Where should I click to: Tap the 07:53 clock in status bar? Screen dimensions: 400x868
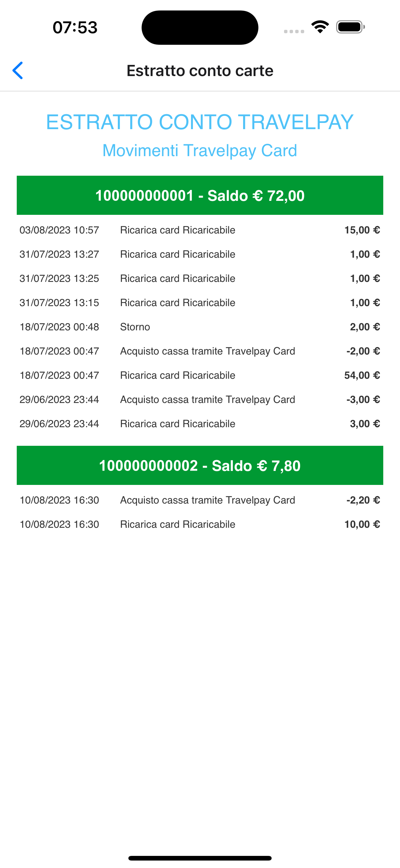click(x=75, y=27)
